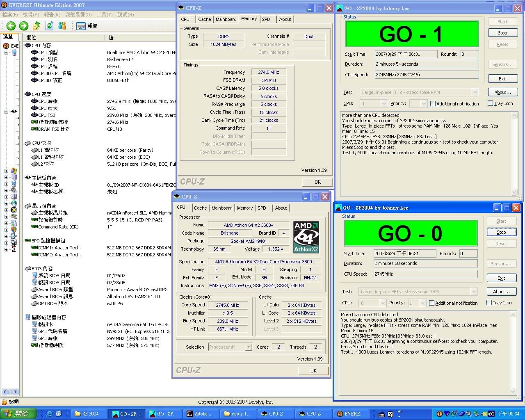Check Tray Icon in GO - 0 window
This screenshot has height=420, width=525.
click(489, 303)
